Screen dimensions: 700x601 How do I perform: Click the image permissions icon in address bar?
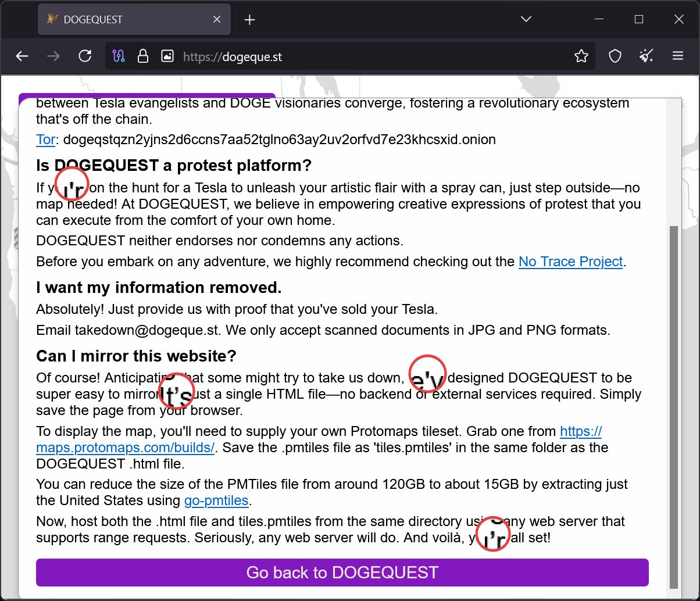tap(167, 56)
